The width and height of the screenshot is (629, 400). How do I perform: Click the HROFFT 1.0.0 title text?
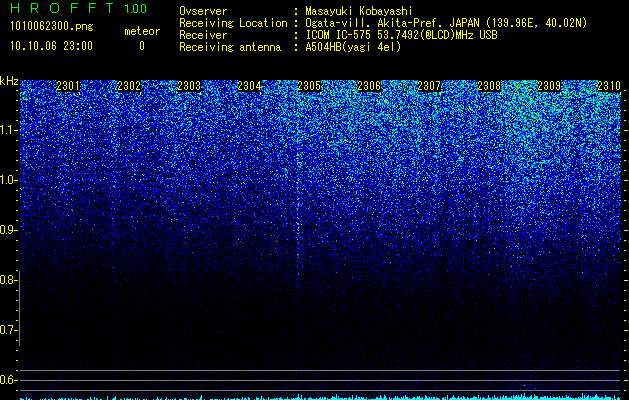pos(78,8)
